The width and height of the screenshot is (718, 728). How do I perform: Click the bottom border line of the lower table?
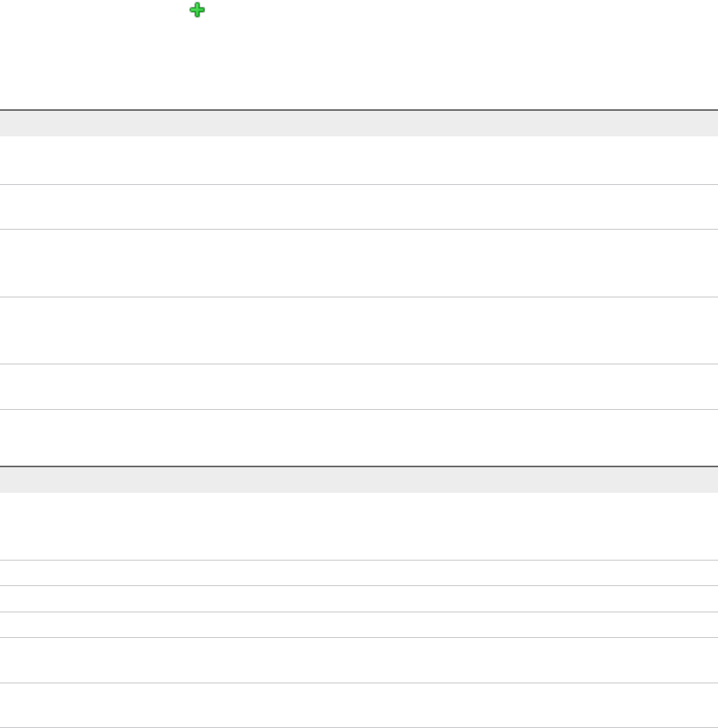pyautogui.click(x=359, y=727)
